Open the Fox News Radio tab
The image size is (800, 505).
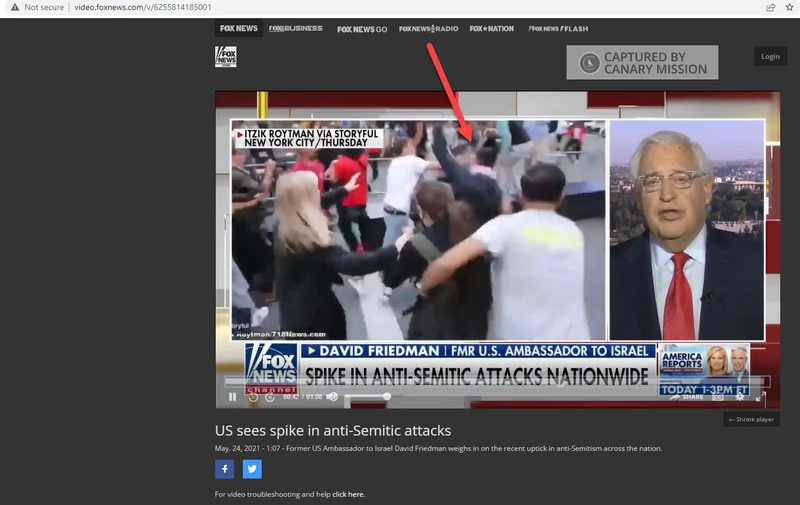tap(428, 29)
